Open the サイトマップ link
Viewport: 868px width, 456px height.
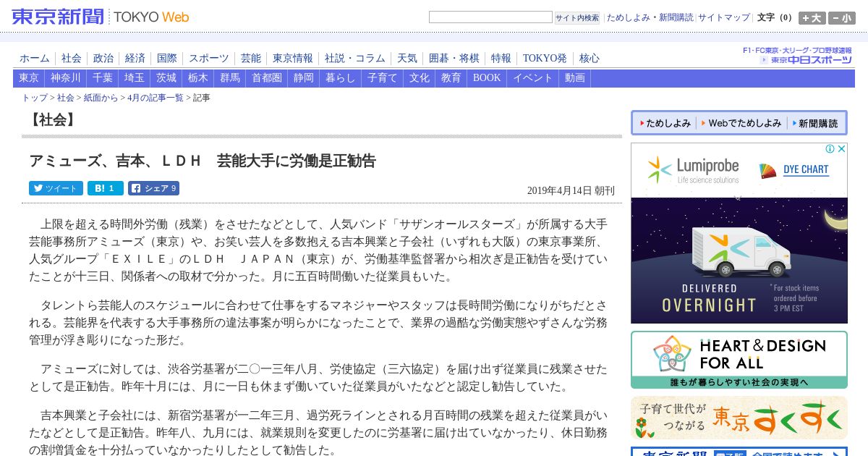(724, 17)
